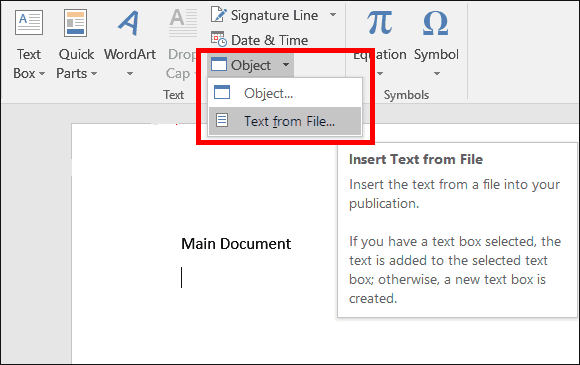Click the Quick Parts label text
This screenshot has width=580, height=365.
click(76, 64)
